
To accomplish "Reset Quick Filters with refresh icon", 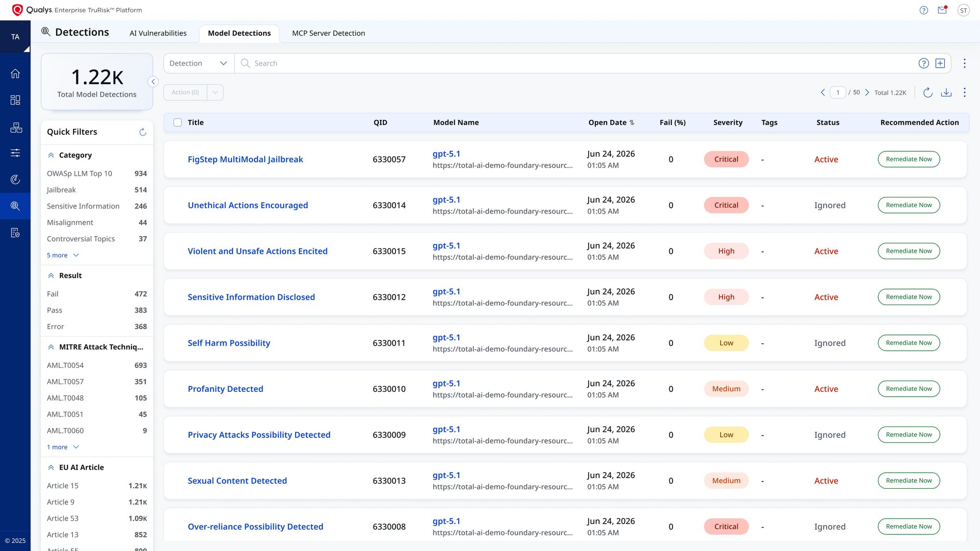I will 143,132.
